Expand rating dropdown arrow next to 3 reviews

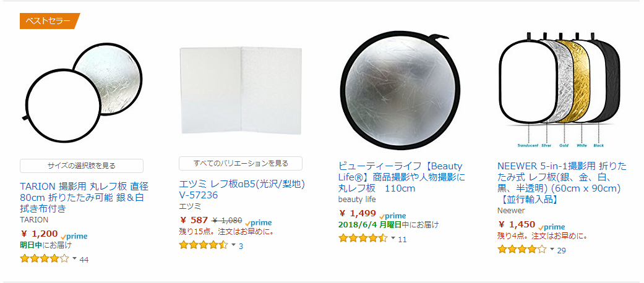[234, 245]
